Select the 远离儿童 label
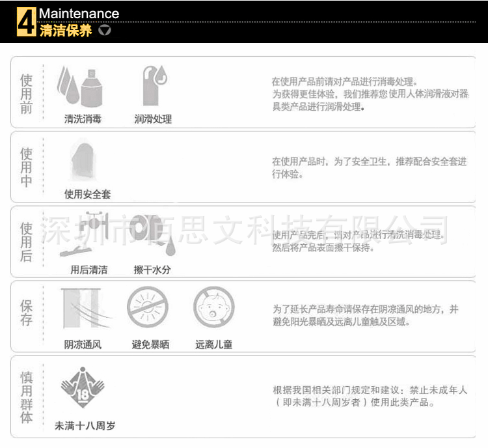The height and width of the screenshot is (448, 488). (x=214, y=344)
